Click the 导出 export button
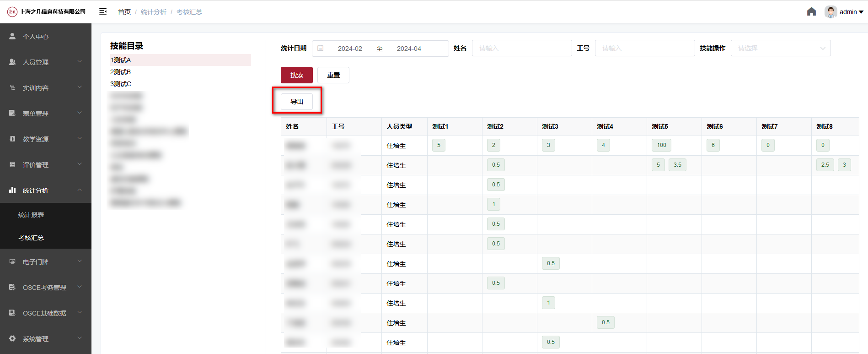 [297, 102]
